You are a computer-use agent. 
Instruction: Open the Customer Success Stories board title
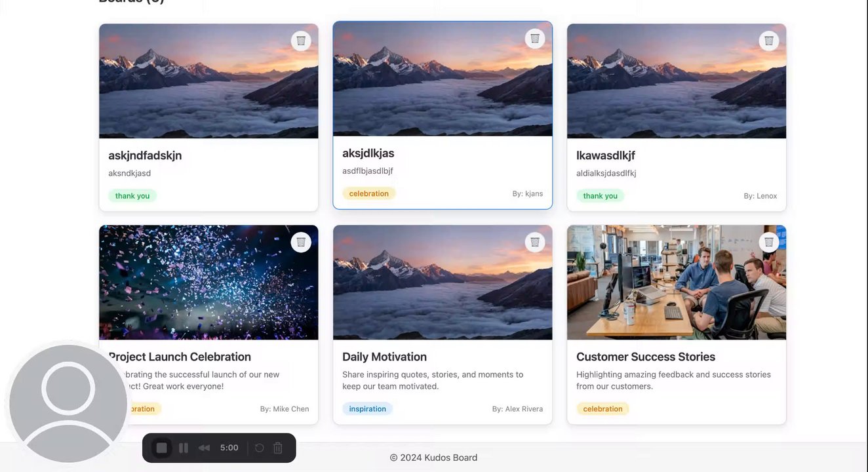click(646, 357)
